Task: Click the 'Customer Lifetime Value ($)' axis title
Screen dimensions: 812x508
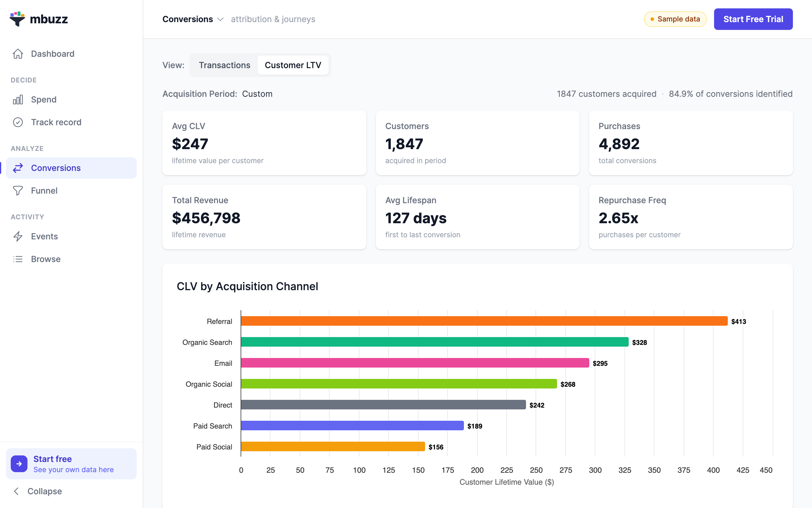Action: point(507,482)
